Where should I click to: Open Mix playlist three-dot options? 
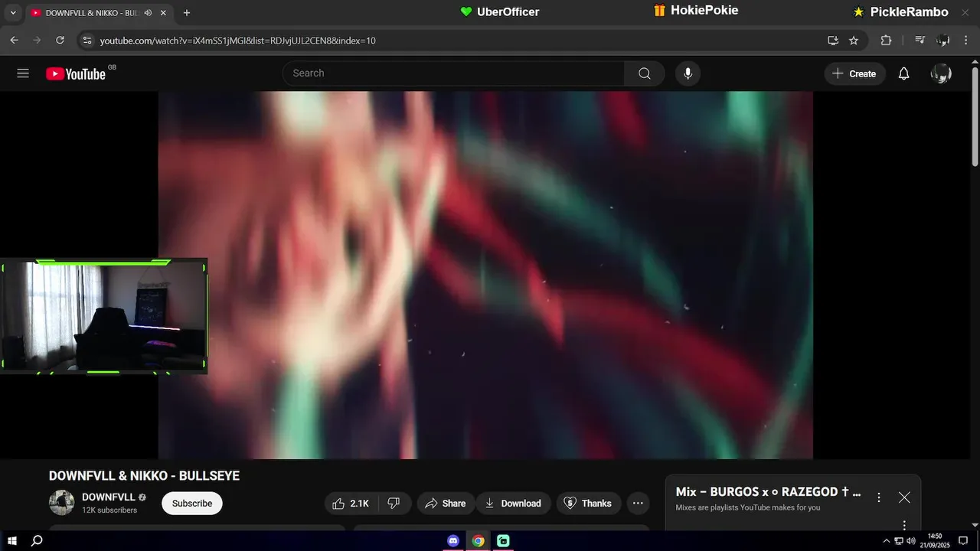click(x=879, y=497)
